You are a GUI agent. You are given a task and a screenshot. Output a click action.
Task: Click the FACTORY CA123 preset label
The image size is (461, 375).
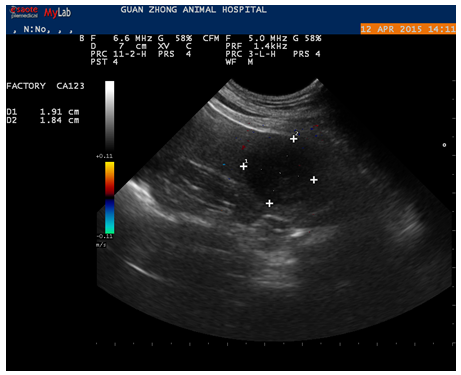(x=45, y=86)
